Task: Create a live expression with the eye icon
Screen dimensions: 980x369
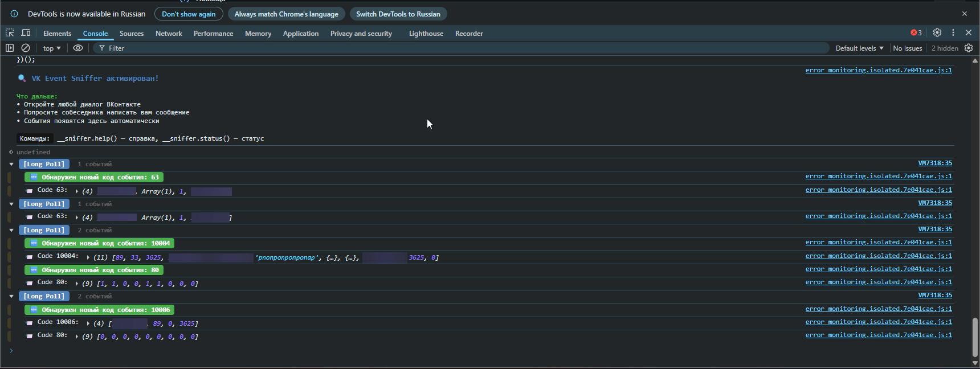Action: 78,48
